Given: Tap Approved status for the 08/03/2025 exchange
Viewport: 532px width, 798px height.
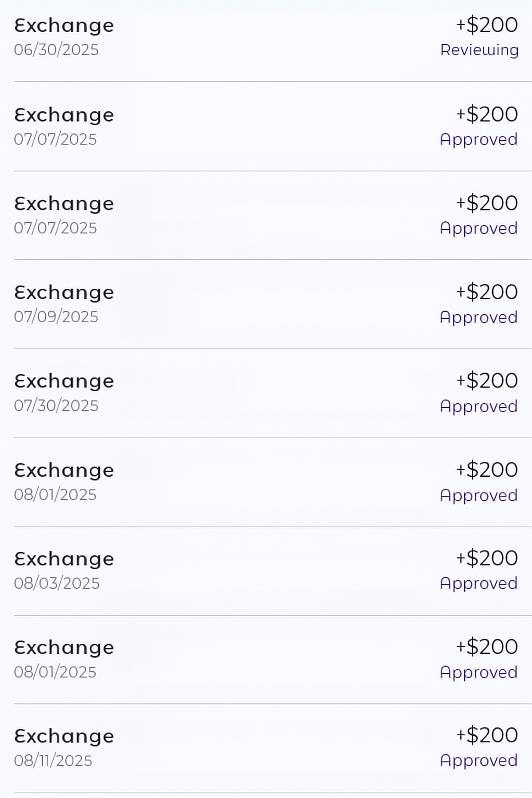Looking at the screenshot, I should click(x=478, y=583).
